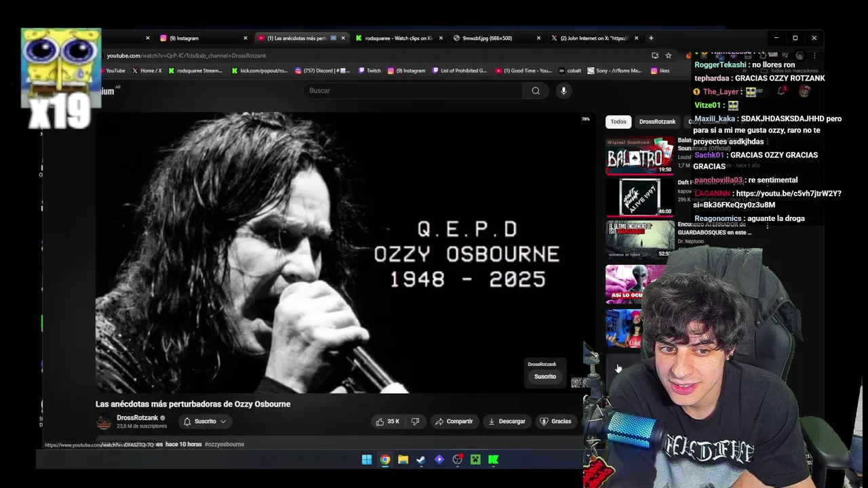The width and height of the screenshot is (868, 488).
Task: Like the video showing 35 K
Action: pyautogui.click(x=388, y=422)
